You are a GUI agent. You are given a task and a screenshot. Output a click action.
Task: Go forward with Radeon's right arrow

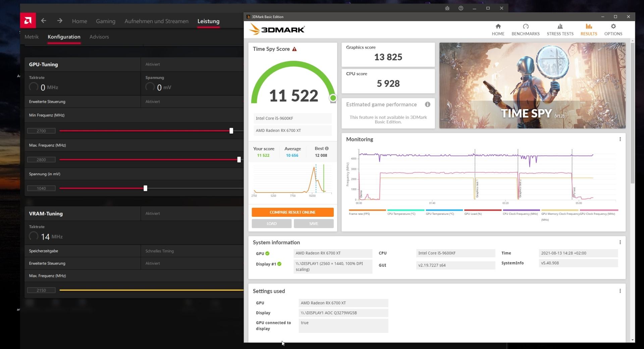[60, 21]
